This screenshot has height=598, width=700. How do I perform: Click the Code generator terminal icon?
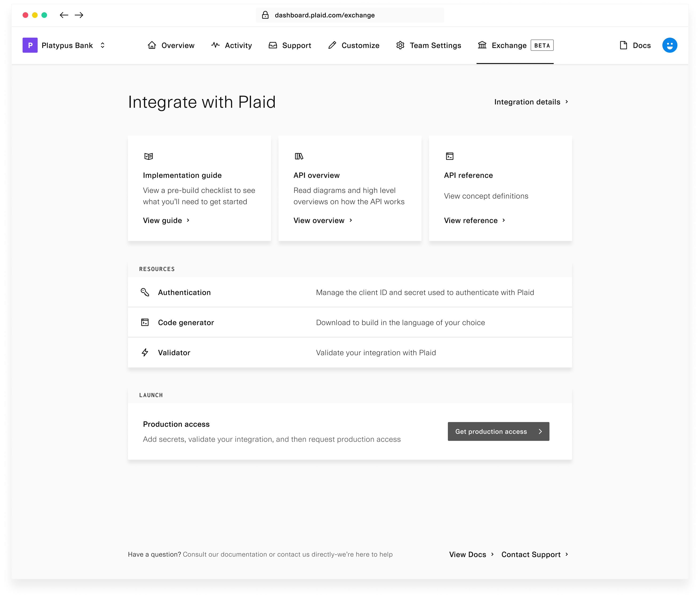point(145,322)
